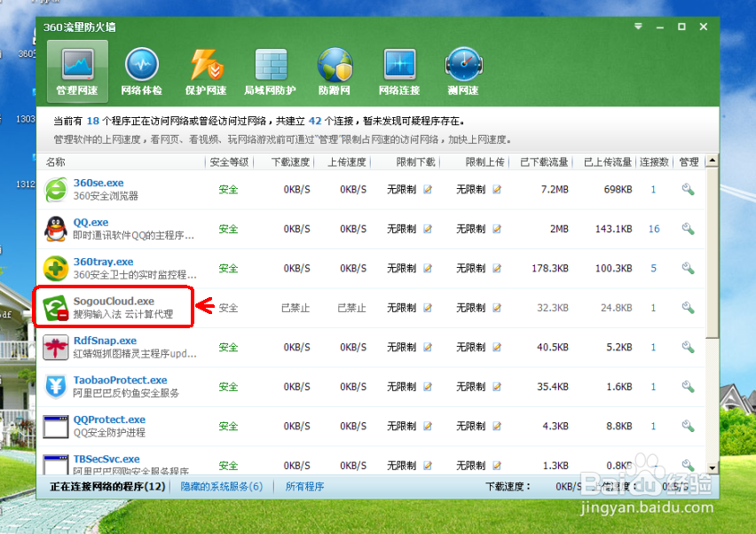The width and height of the screenshot is (756, 534).
Task: Click scrollbar down arrow in program list
Action: (x=713, y=468)
